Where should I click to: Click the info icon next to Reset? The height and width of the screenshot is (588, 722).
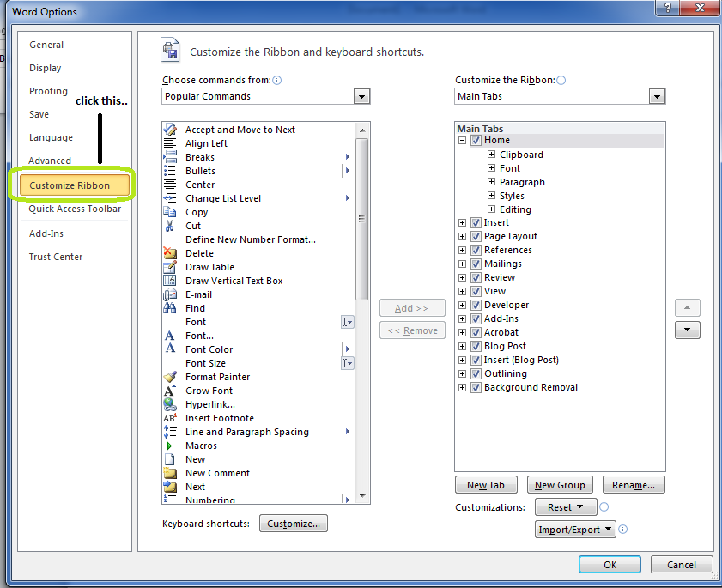pyautogui.click(x=604, y=507)
